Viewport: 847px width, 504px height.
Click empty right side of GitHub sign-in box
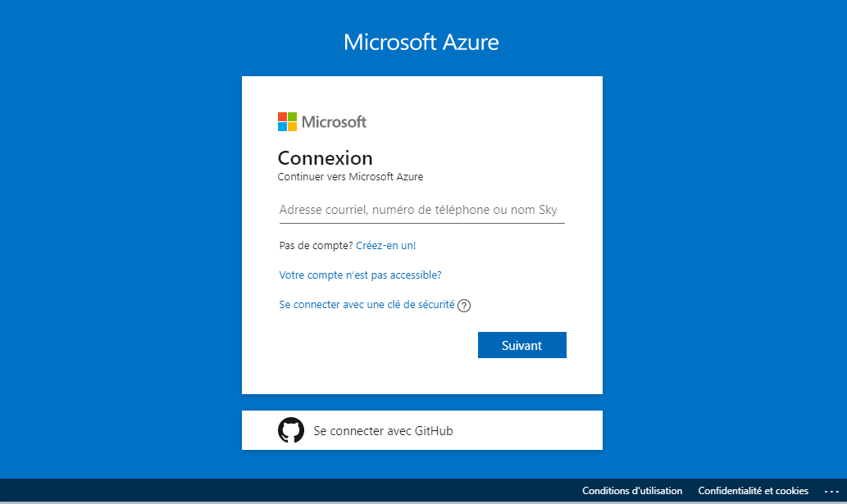[541, 430]
